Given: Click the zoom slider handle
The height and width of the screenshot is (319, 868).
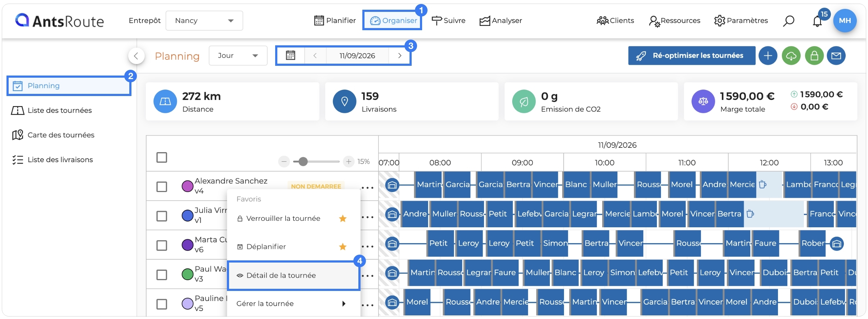Looking at the screenshot, I should point(303,161).
